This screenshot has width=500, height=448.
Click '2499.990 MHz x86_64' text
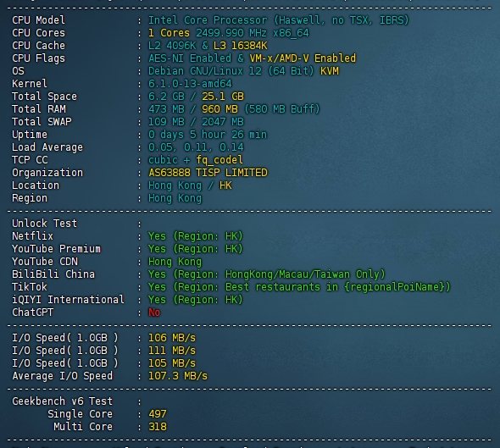click(253, 33)
